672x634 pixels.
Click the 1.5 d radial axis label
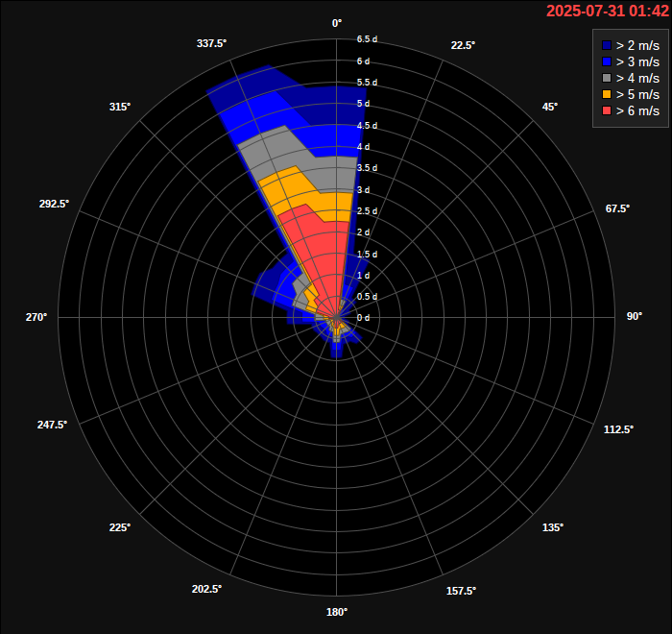coord(368,255)
